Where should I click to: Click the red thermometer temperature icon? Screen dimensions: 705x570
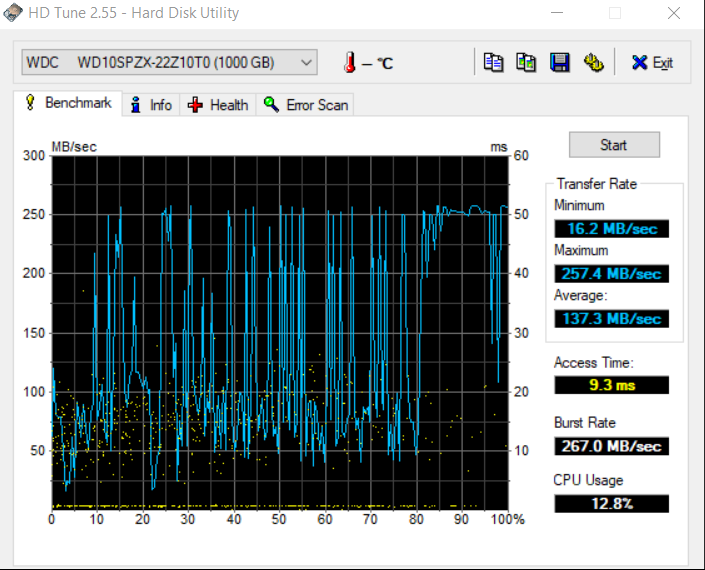coord(350,63)
